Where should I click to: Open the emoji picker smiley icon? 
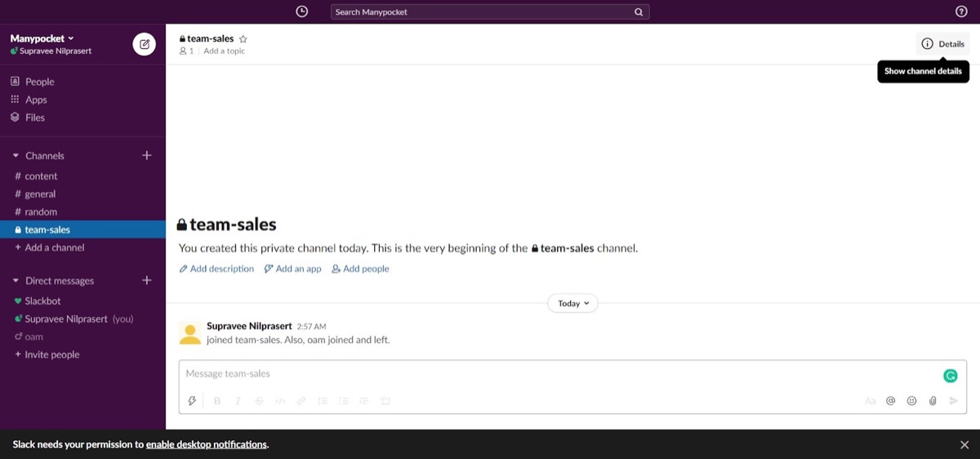[x=911, y=401]
